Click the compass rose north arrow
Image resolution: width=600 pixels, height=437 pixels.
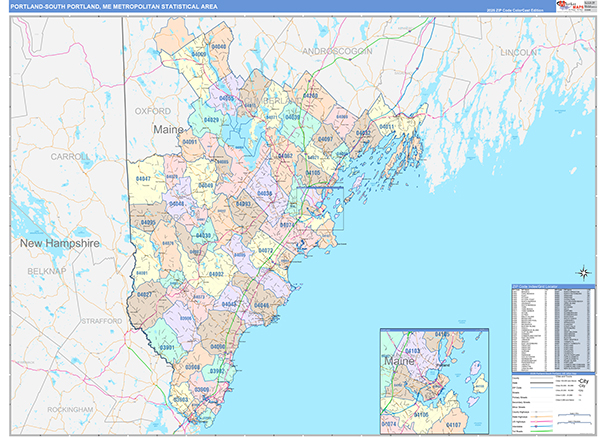(582, 271)
